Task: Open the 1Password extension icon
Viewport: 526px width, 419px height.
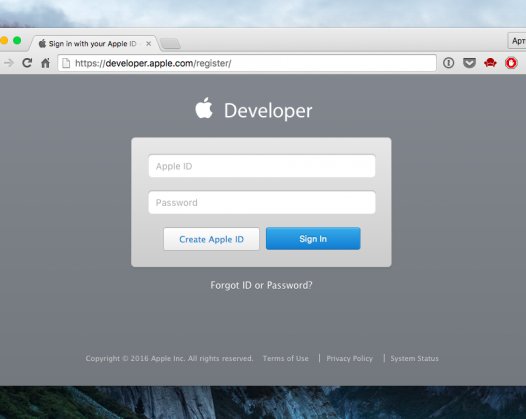Action: (x=449, y=63)
